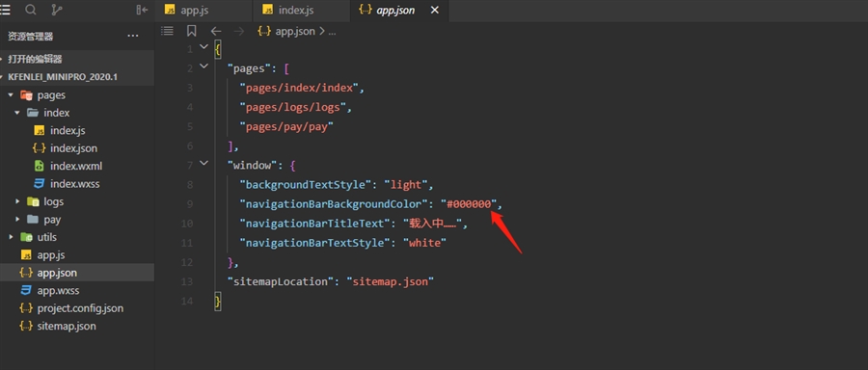Open project.config.json file
Viewport: 868px width, 370px height.
(x=80, y=308)
